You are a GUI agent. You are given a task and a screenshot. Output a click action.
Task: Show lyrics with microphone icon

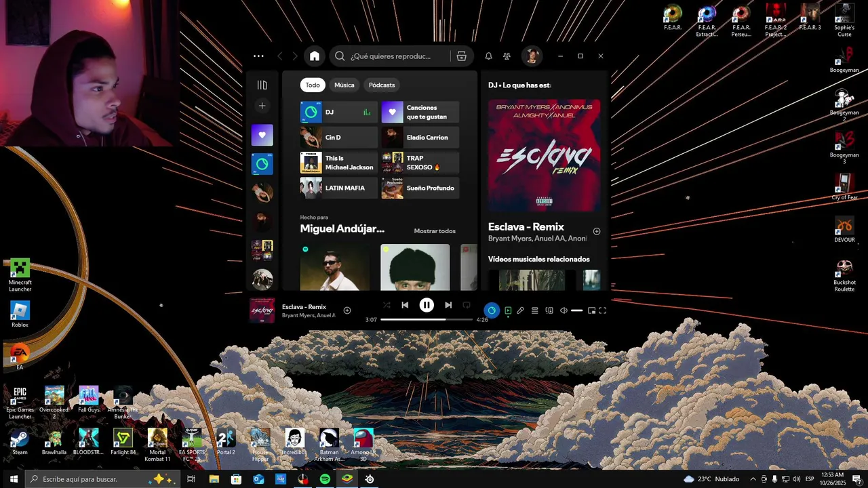click(x=520, y=310)
